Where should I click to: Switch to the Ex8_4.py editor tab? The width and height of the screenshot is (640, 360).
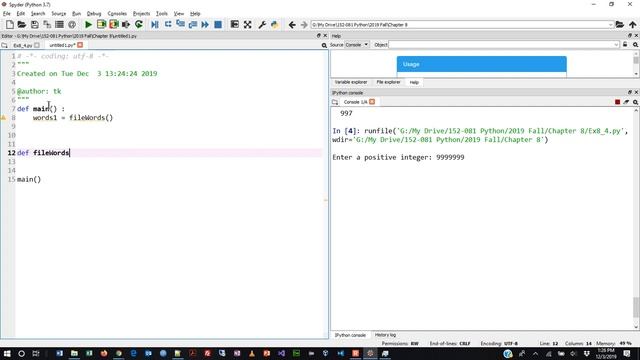click(22, 45)
